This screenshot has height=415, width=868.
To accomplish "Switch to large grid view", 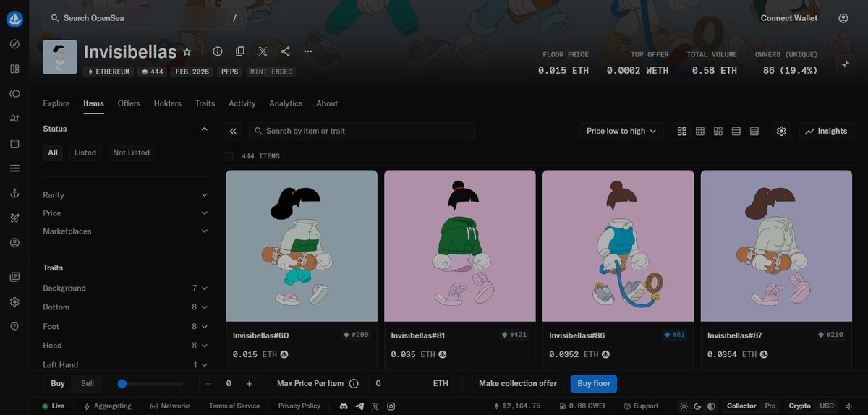I will pos(682,131).
